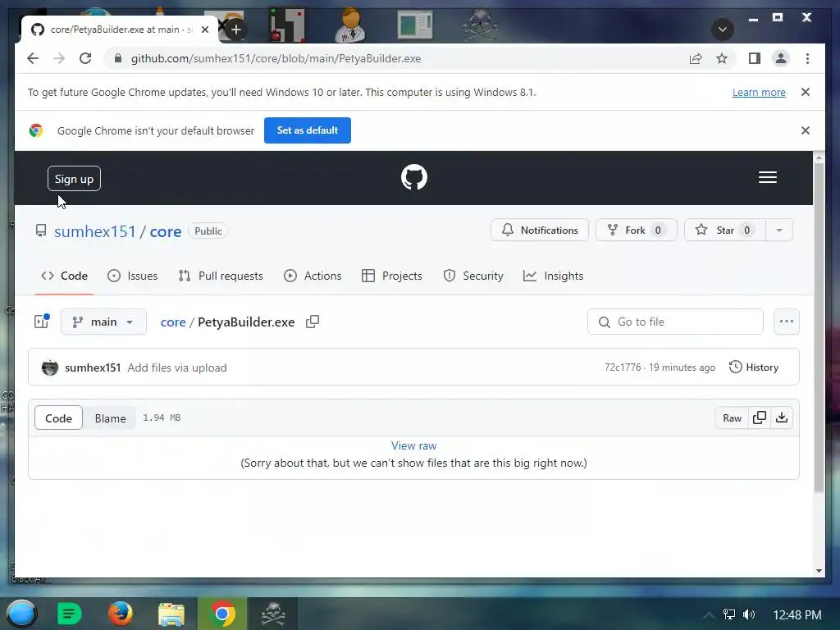Click the core breadcrumb link

pos(173,322)
